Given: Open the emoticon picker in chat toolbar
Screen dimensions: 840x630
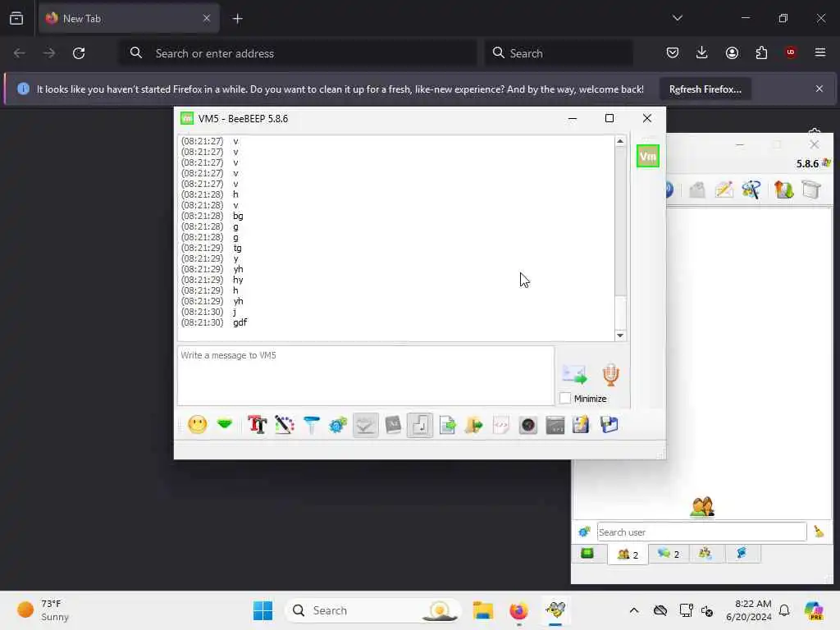Looking at the screenshot, I should point(197,426).
